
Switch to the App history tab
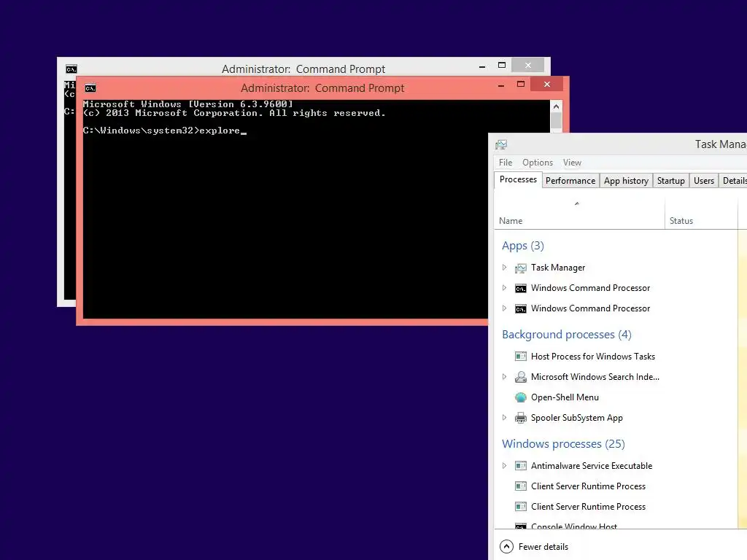click(626, 181)
